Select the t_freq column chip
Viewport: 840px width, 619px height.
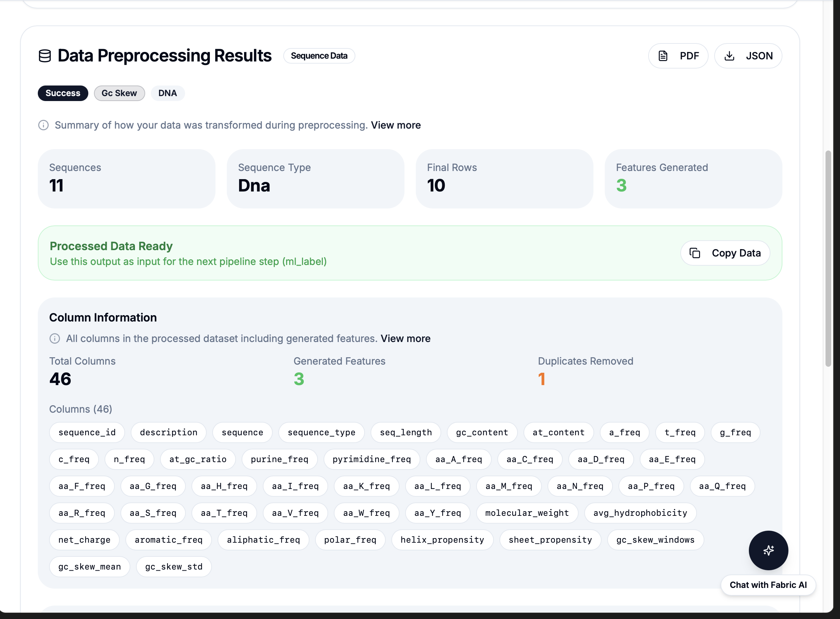coord(680,432)
